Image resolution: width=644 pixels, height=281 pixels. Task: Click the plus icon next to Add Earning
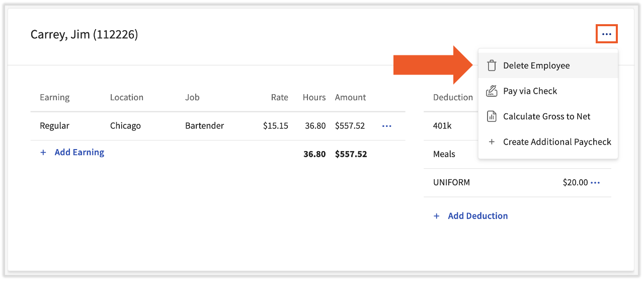coord(43,153)
